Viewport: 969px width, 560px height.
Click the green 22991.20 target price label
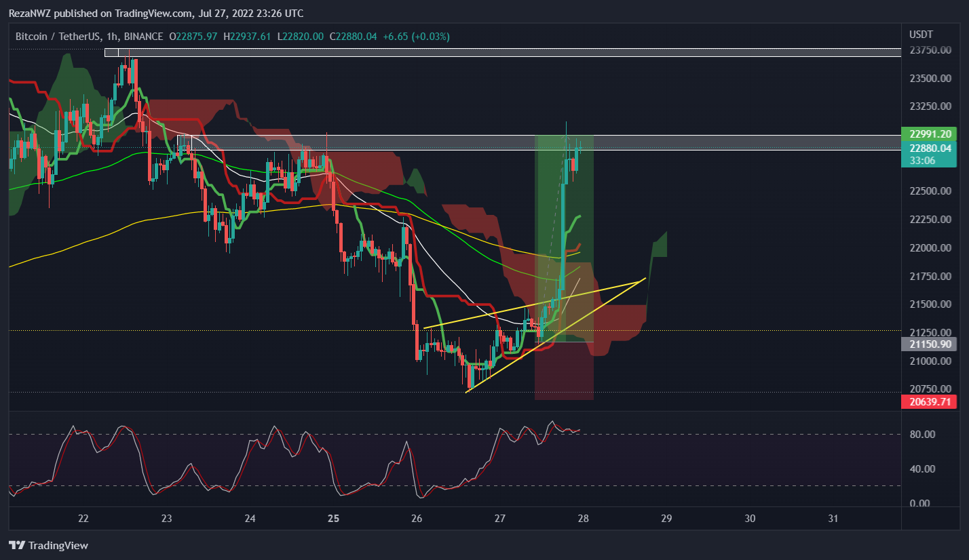[x=928, y=134]
